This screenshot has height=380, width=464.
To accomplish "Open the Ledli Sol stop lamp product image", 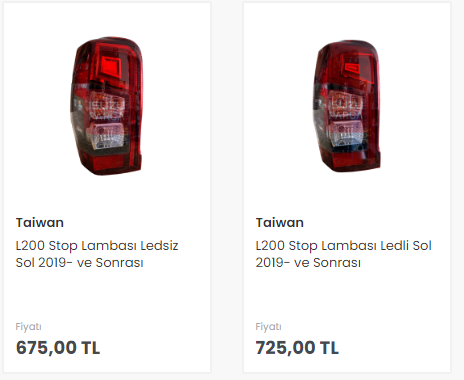I will click(x=347, y=106).
